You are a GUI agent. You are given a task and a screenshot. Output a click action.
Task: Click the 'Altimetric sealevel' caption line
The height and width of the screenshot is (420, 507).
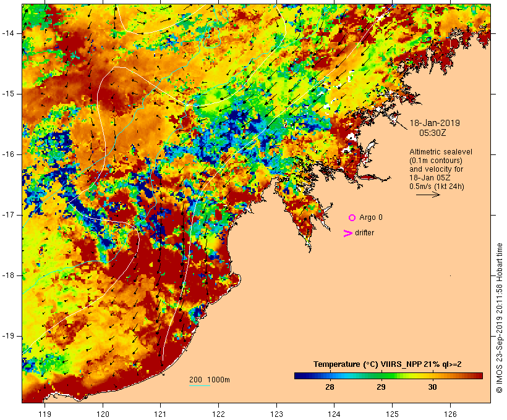[x=441, y=152]
